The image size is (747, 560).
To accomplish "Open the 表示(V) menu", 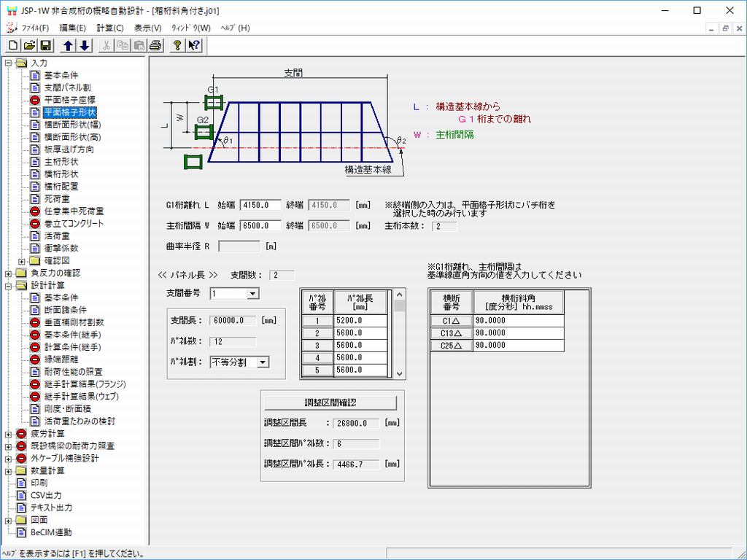I will (x=147, y=28).
